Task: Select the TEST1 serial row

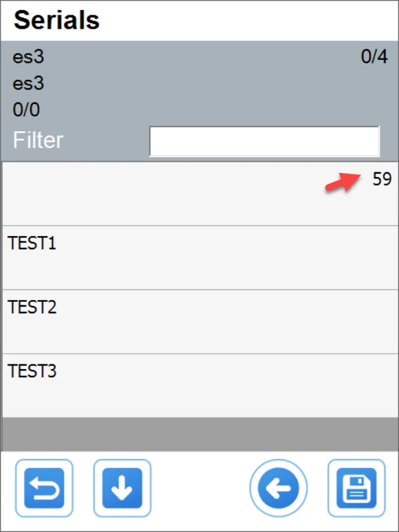Action: click(199, 257)
